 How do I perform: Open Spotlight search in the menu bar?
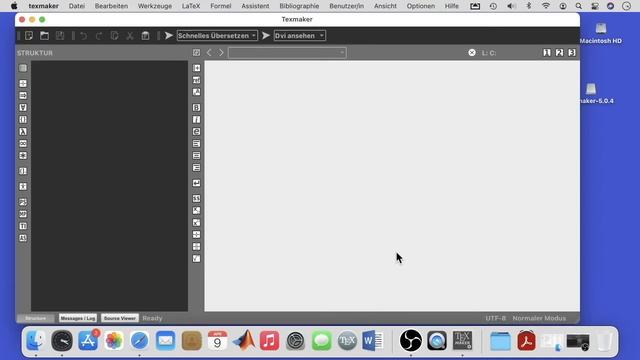tap(578, 6)
